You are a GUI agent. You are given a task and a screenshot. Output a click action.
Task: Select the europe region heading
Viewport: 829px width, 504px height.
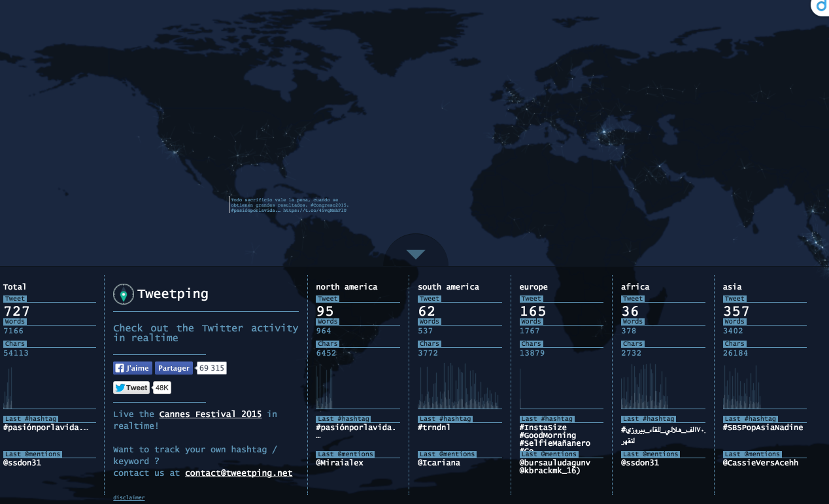533,287
